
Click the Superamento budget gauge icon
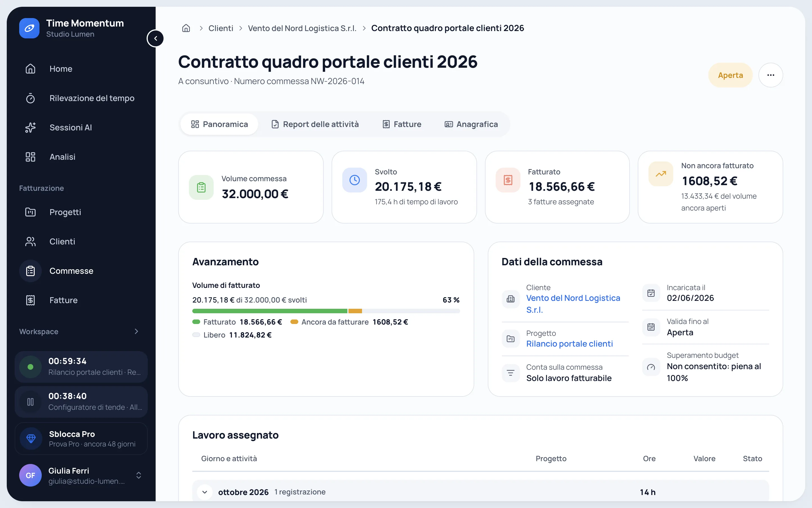click(x=651, y=367)
